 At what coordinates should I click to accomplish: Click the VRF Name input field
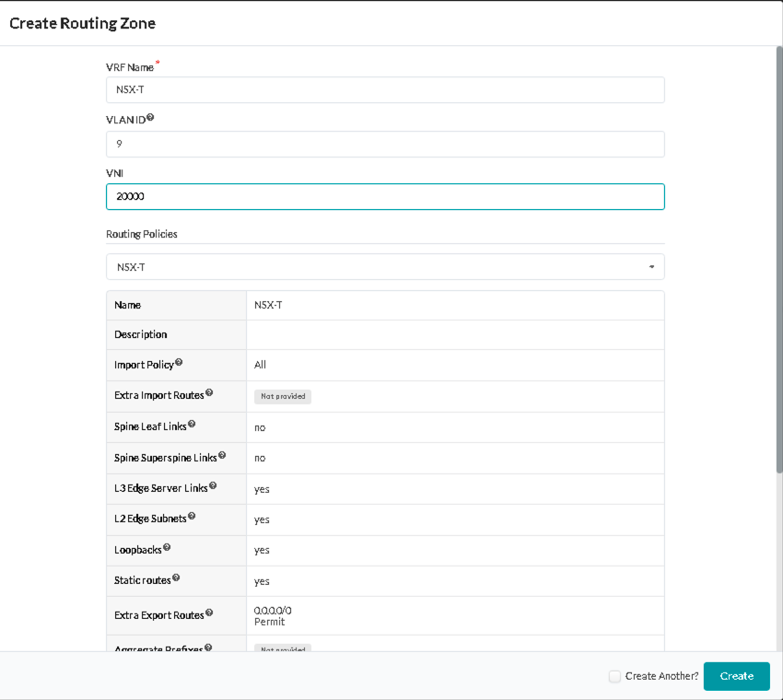pos(385,89)
